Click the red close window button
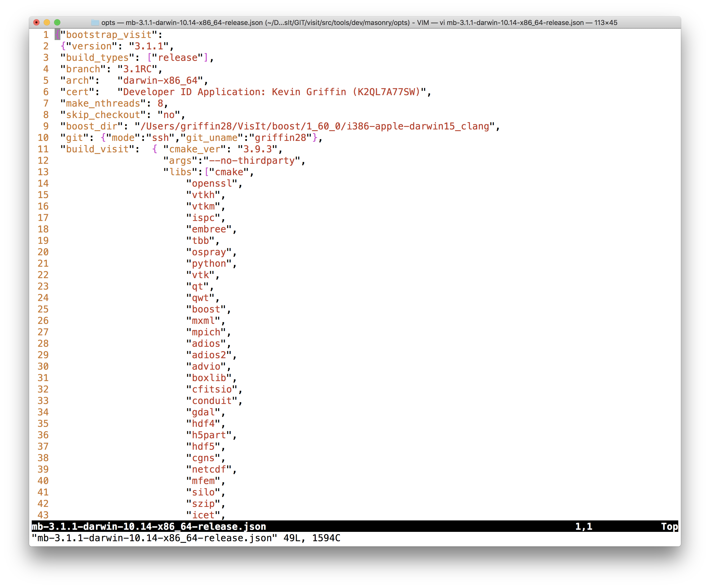 point(36,22)
